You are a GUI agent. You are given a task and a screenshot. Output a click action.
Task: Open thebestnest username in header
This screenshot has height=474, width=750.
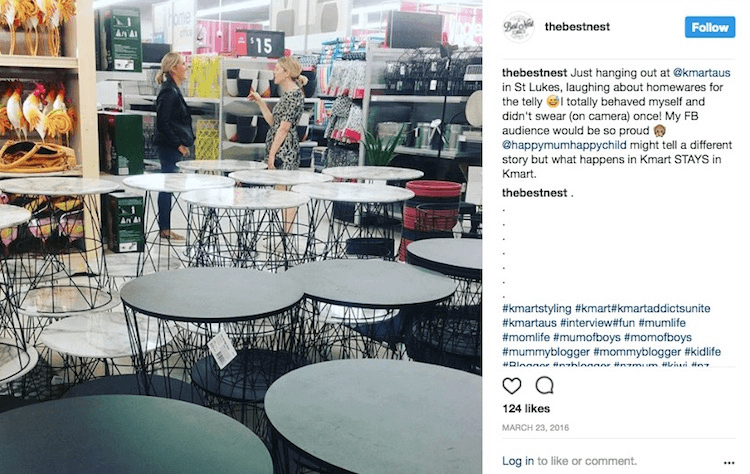[577, 27]
